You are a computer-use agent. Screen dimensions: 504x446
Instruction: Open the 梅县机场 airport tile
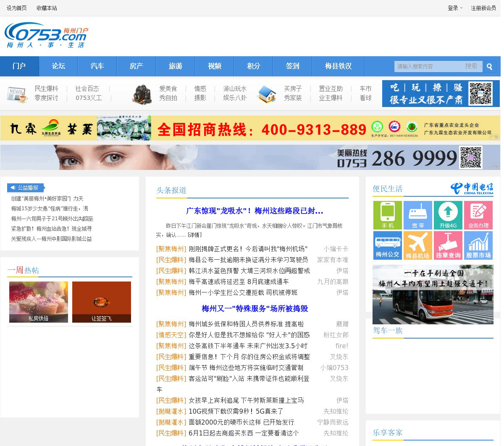pyautogui.click(x=418, y=245)
